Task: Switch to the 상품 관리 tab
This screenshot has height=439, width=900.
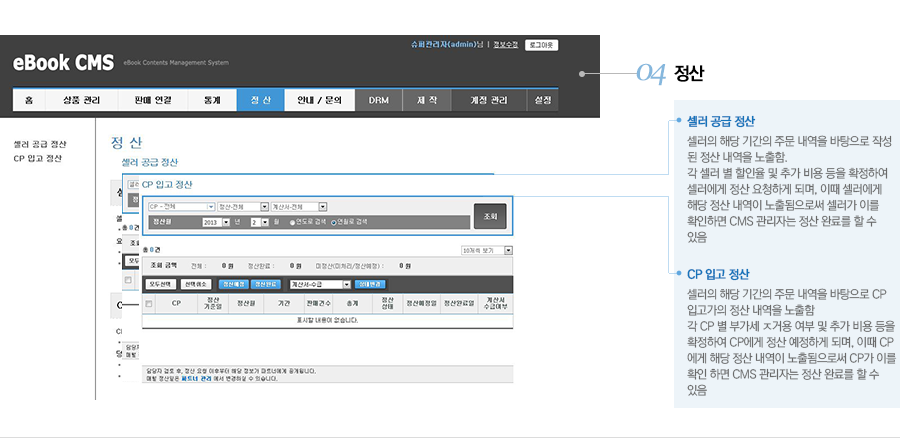Action: [81, 100]
